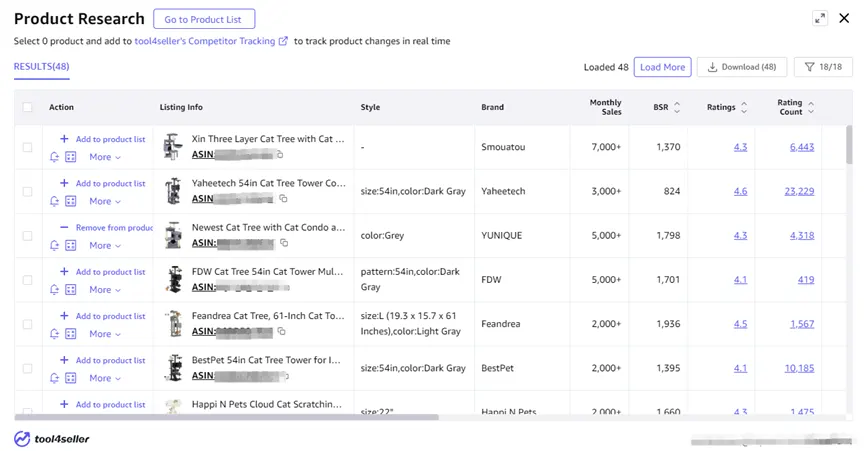Click the plus icon for Smouatou product

[64, 139]
